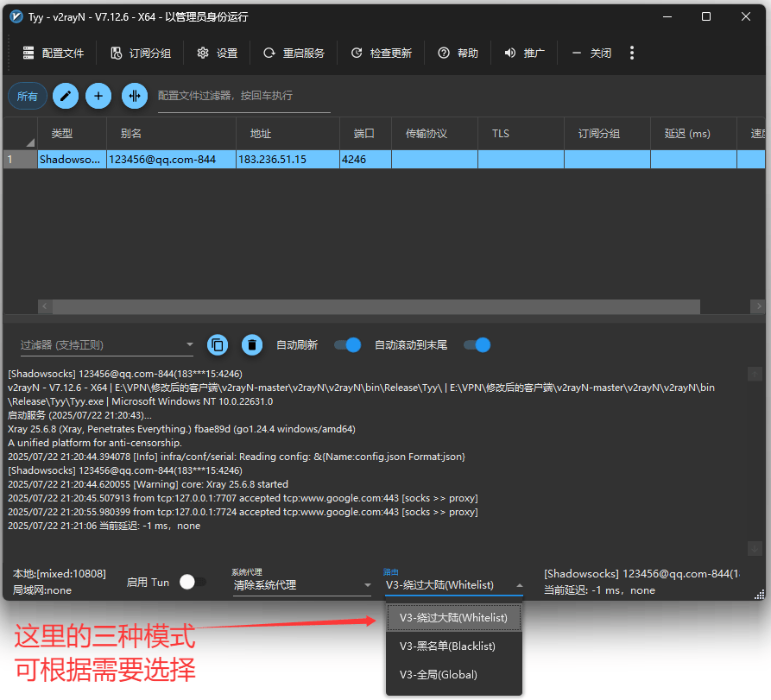Open the 系统代理 dropdown
This screenshot has width=771, height=700.
(302, 585)
